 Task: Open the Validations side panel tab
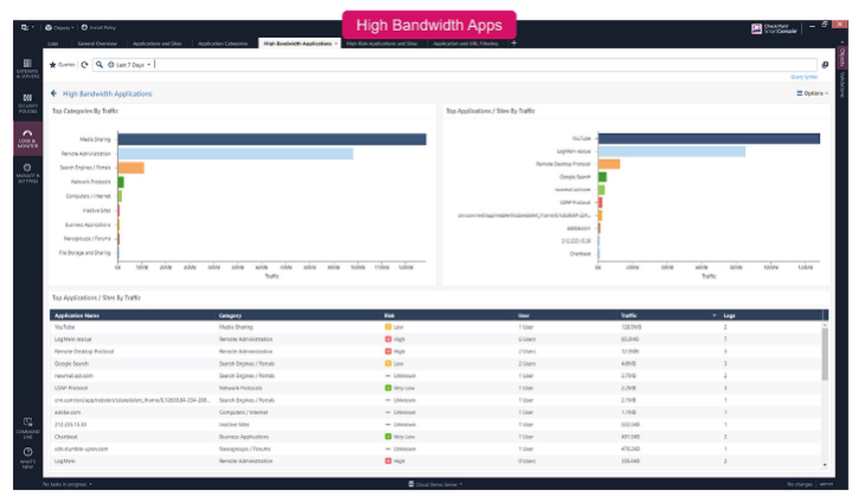click(x=843, y=84)
